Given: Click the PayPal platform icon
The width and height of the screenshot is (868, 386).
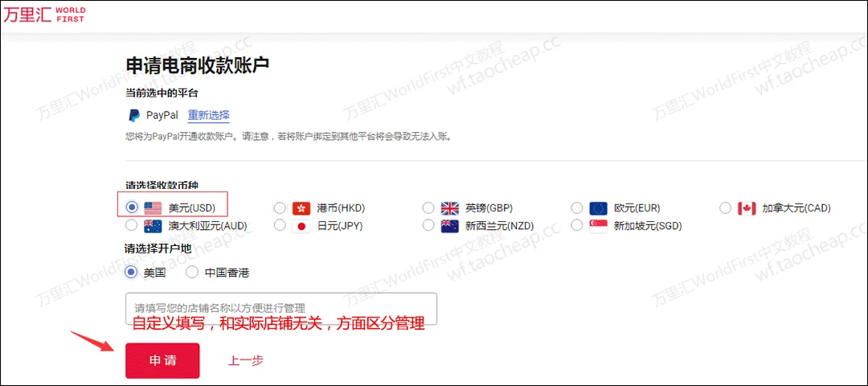Looking at the screenshot, I should (x=133, y=115).
